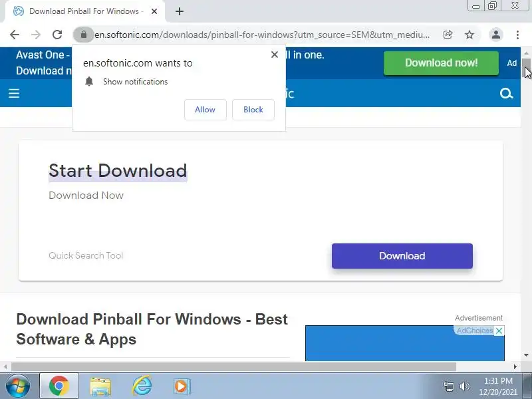This screenshot has width=532, height=399.
Task: Click the horizontal scrollbar right arrow
Action: pyautogui.click(x=515, y=367)
